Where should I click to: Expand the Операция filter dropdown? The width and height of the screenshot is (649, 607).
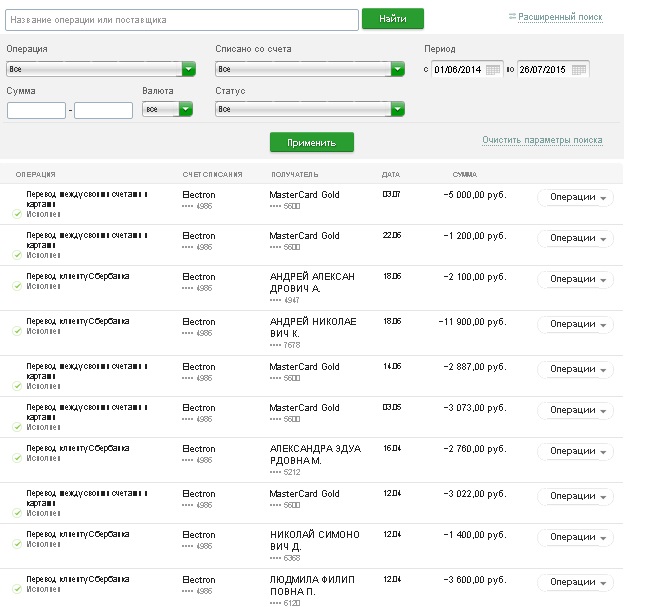coord(188,69)
